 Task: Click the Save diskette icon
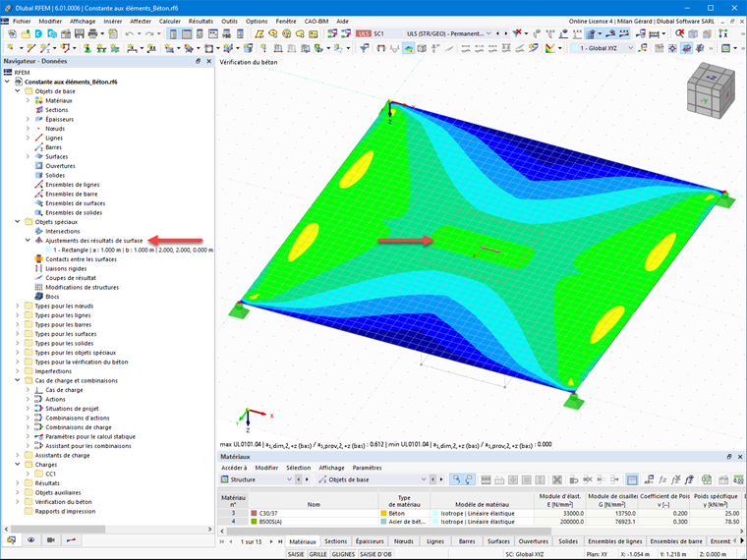pos(79,33)
